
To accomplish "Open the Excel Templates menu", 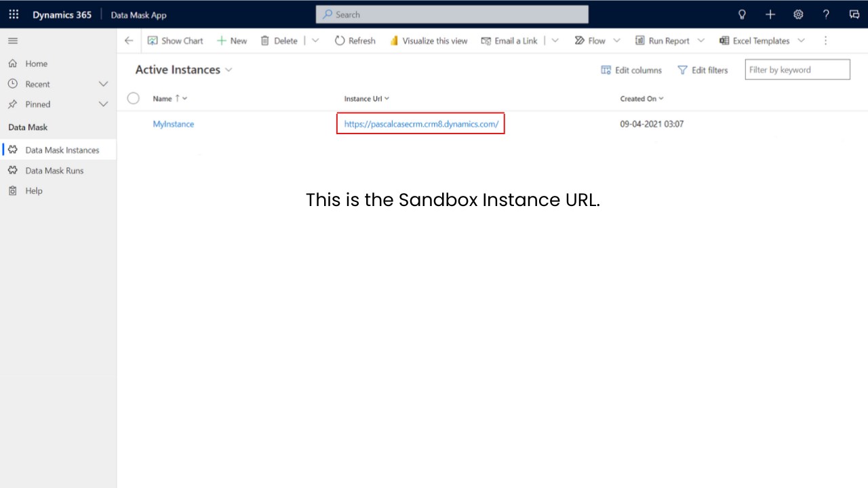I will tap(762, 41).
